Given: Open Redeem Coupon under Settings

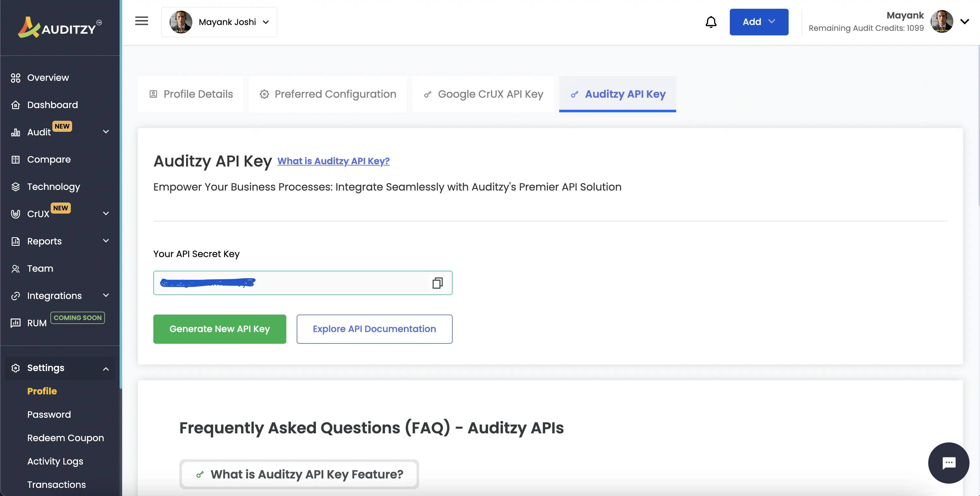Looking at the screenshot, I should 65,438.
